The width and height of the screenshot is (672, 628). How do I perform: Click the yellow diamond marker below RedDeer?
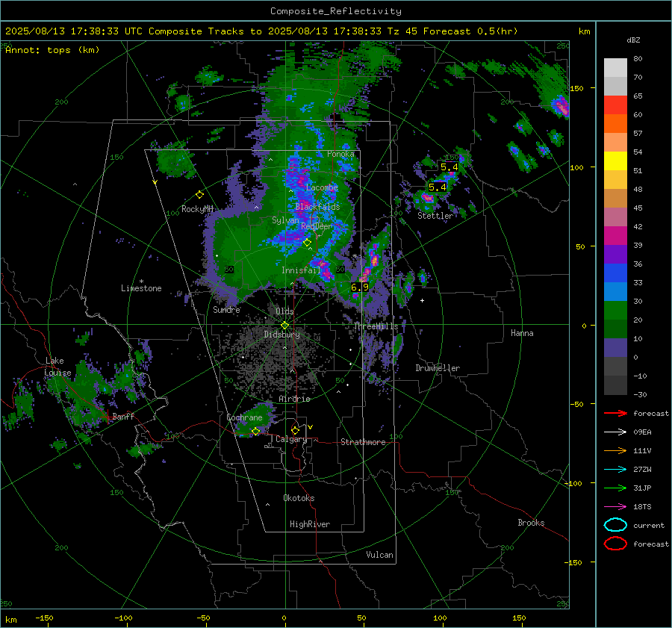(307, 243)
